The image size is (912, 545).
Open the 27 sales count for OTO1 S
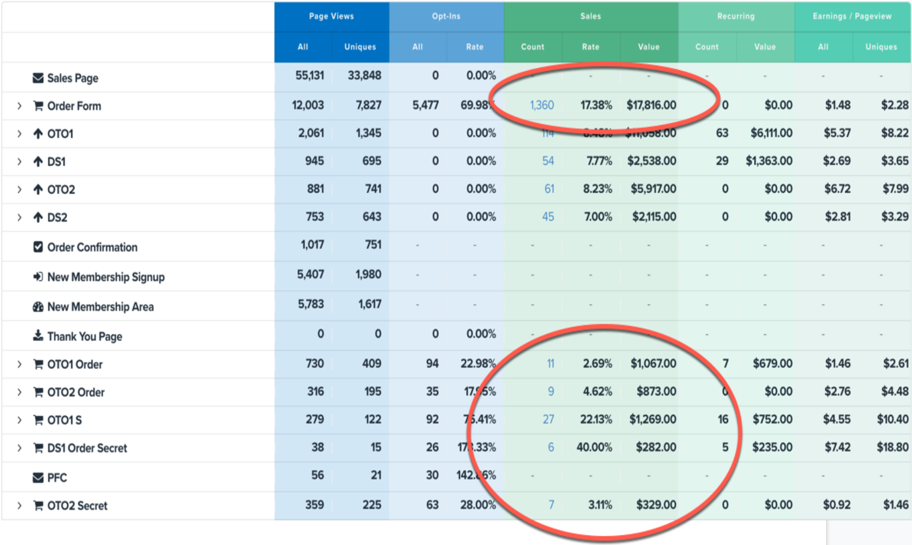548,420
